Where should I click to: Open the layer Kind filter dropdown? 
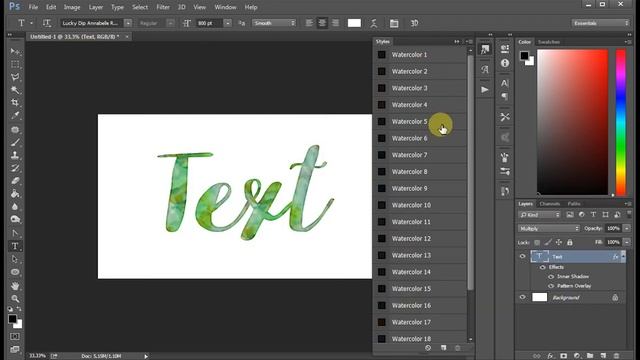540,215
